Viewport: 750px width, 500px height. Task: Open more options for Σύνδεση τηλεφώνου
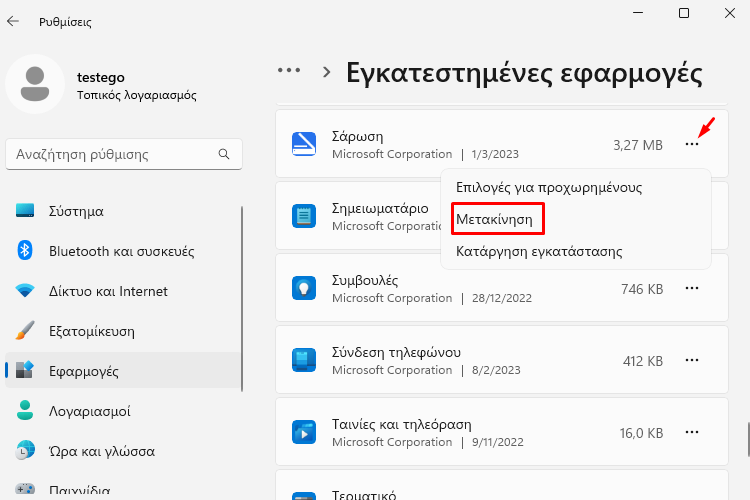tap(692, 360)
